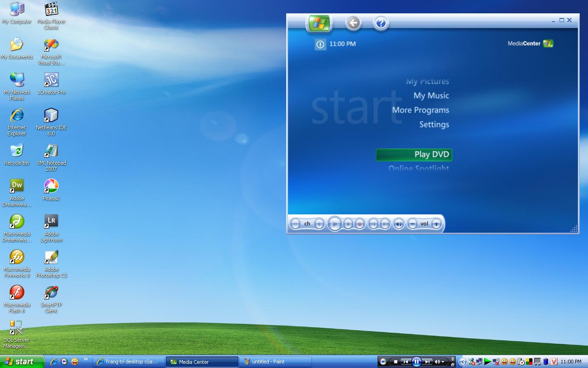Viewport: 588px width, 368px height.
Task: Expand Quick Launch overflow chevron
Action: [86, 360]
